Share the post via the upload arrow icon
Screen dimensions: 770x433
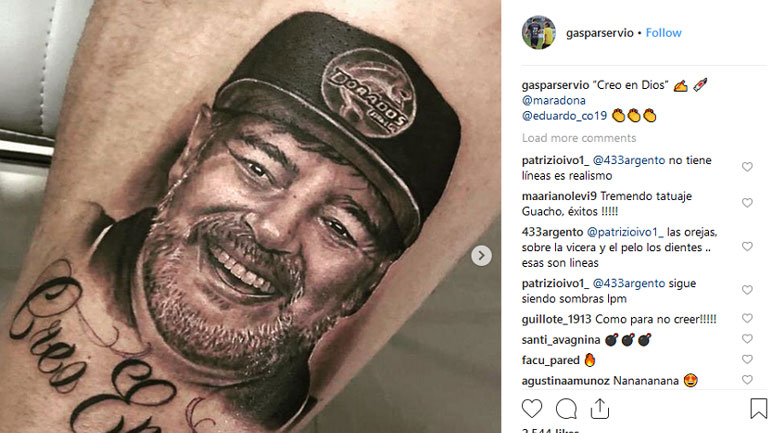pyautogui.click(x=600, y=408)
